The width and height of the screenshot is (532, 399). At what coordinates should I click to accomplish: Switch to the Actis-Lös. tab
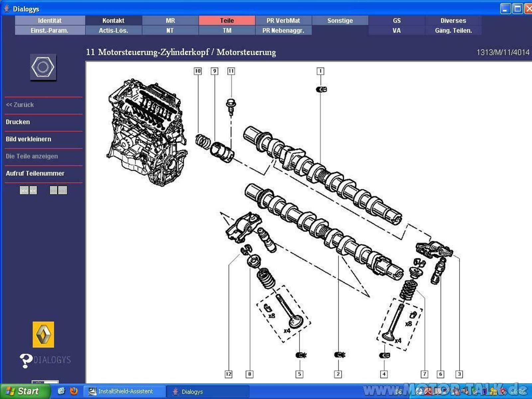(113, 30)
